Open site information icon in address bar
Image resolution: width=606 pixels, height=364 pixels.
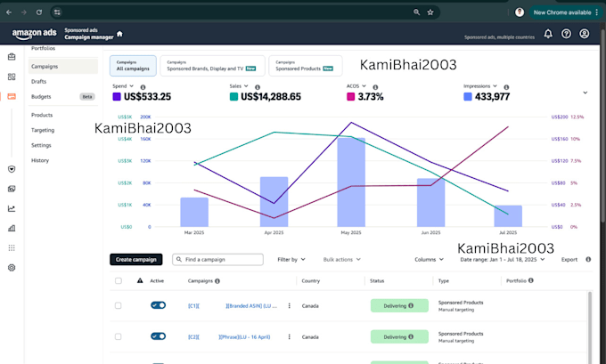[x=57, y=12]
